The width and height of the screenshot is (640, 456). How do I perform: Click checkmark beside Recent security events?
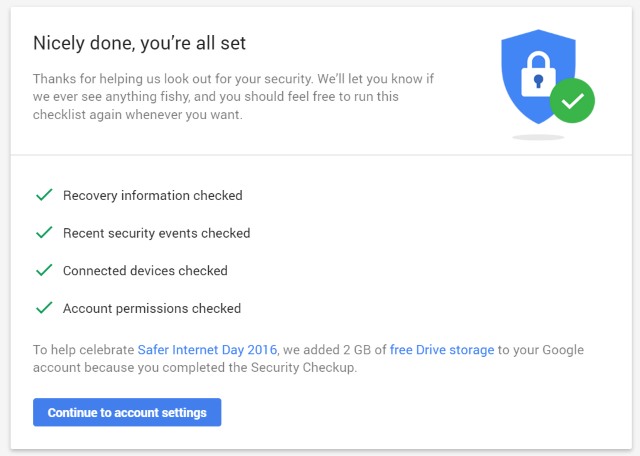[44, 233]
